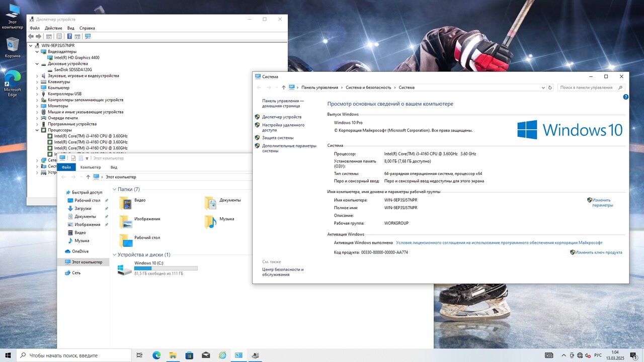This screenshot has width=644, height=362.
Task: Switch to the Компьютер ribbon tab
Action: 91,167
